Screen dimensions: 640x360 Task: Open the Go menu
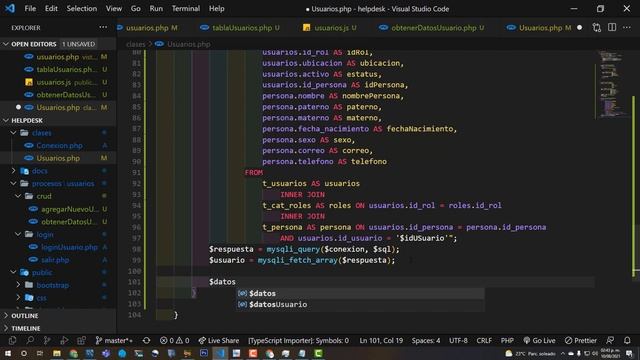click(136, 9)
